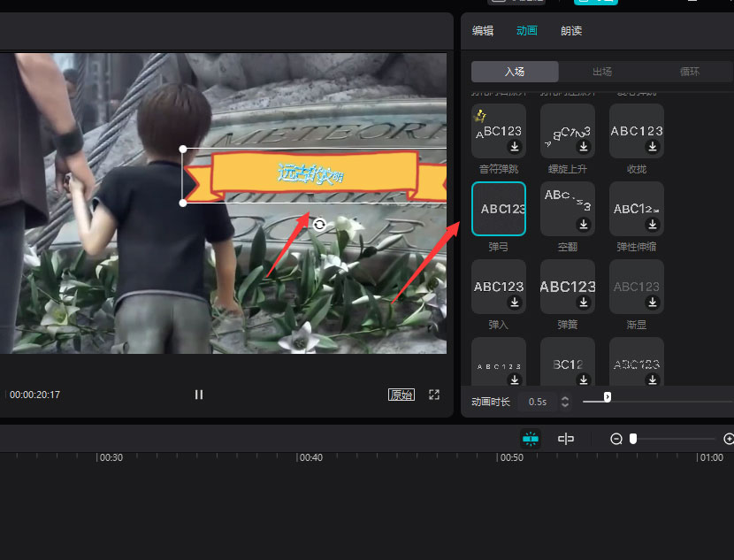Download the 空翻 animation
Screen dimensions: 734x560
point(584,225)
